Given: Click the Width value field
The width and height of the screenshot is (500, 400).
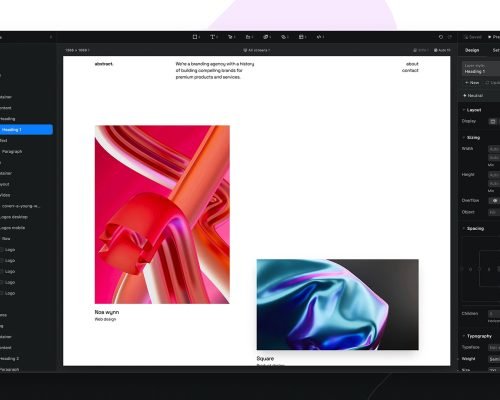Looking at the screenshot, I should (494, 149).
